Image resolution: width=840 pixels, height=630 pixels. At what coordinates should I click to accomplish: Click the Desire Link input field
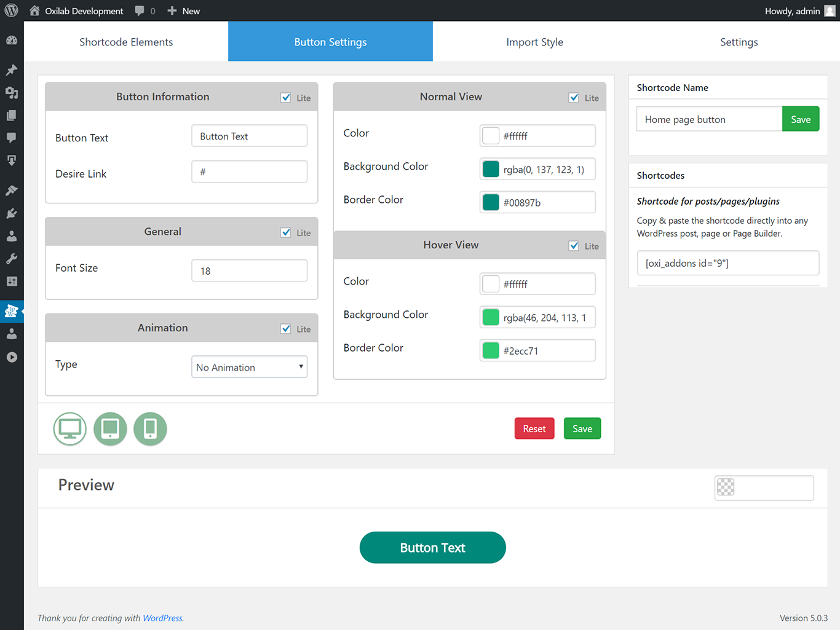249,171
